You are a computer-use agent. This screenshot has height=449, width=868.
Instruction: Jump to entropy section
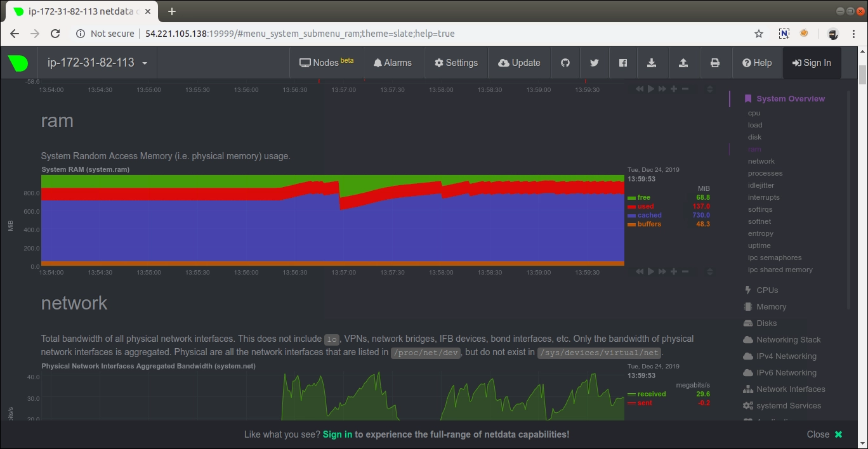pos(760,233)
